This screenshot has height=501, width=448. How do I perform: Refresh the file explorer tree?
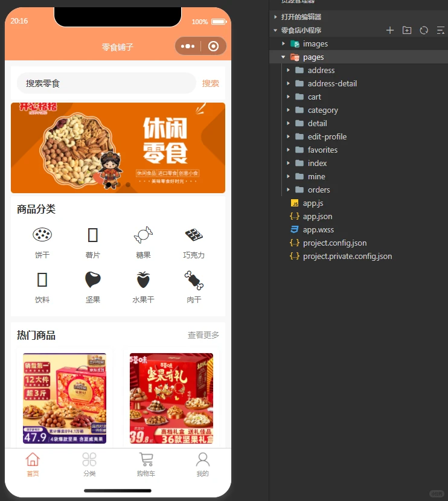[x=424, y=30]
